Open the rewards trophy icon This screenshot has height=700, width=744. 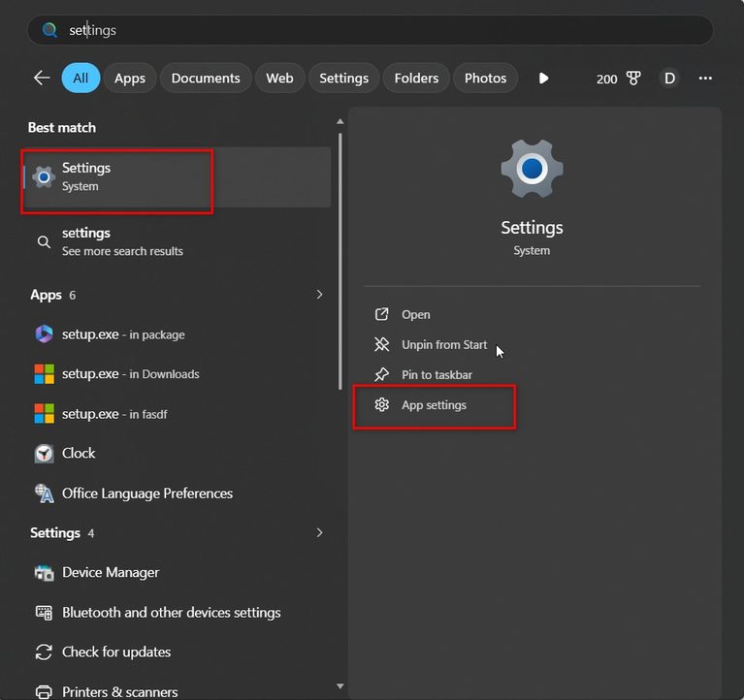(633, 79)
